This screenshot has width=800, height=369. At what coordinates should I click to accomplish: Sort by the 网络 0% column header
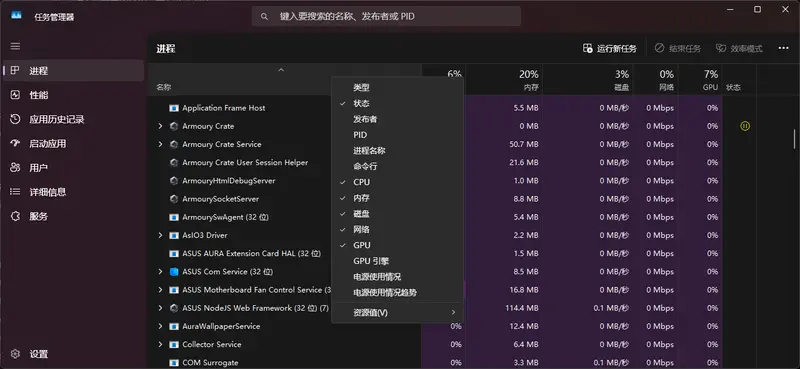[656, 80]
